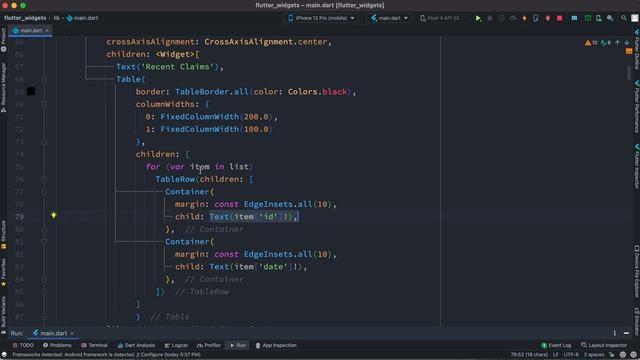Open the Project side panel
Screen dimensions: 640x360
click(x=4, y=40)
